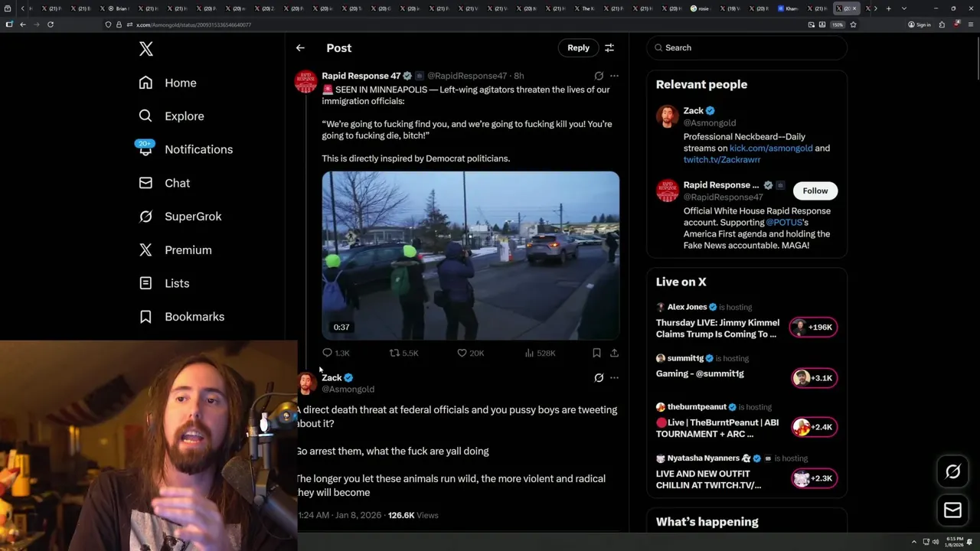This screenshot has height=551, width=980.
Task: Open the tab list dropdown arrow
Action: (904, 8)
